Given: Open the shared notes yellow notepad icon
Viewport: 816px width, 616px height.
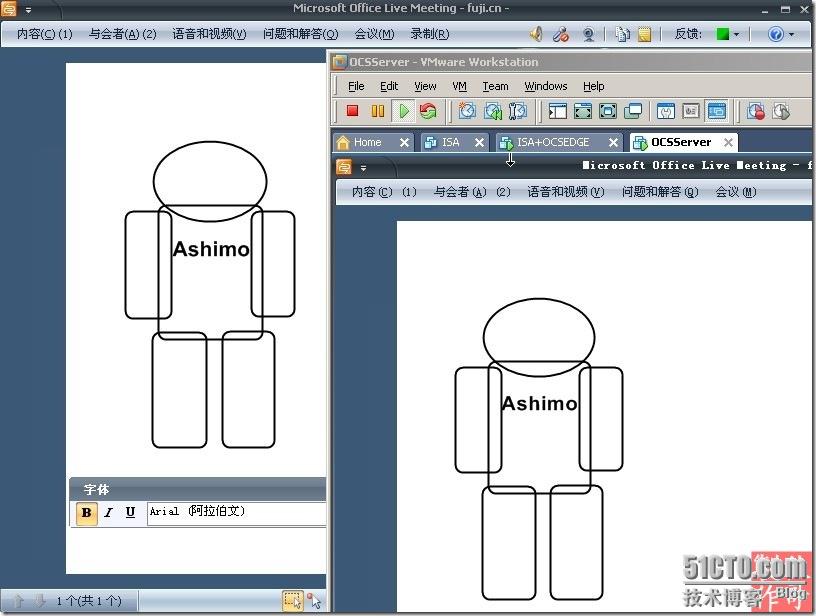Looking at the screenshot, I should click(x=644, y=34).
